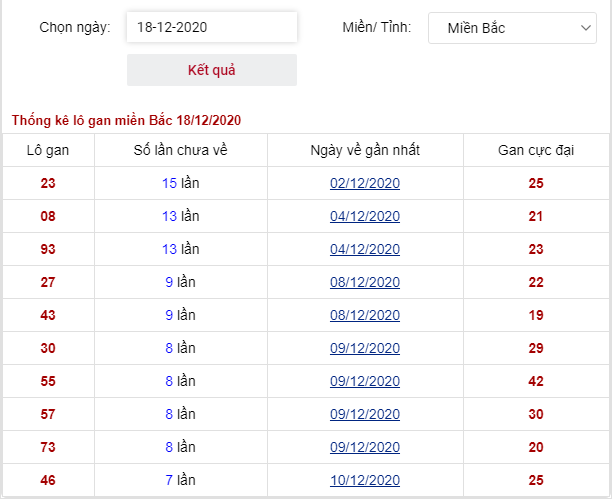Click the Gan cực đại column header

tap(536, 150)
